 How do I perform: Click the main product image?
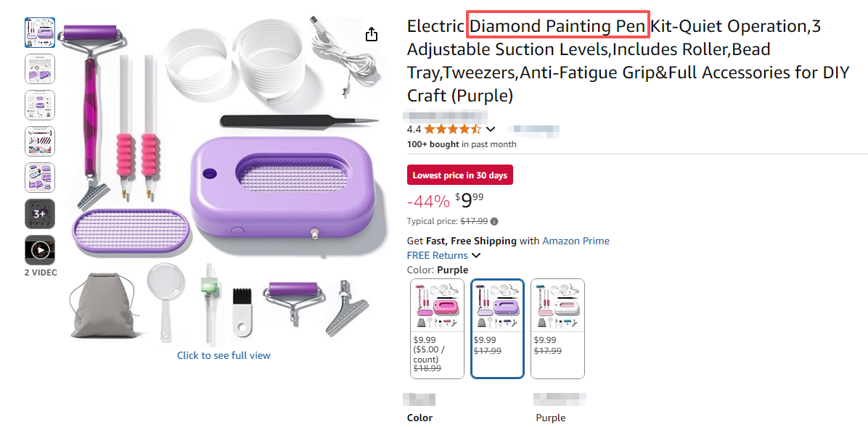(x=224, y=181)
